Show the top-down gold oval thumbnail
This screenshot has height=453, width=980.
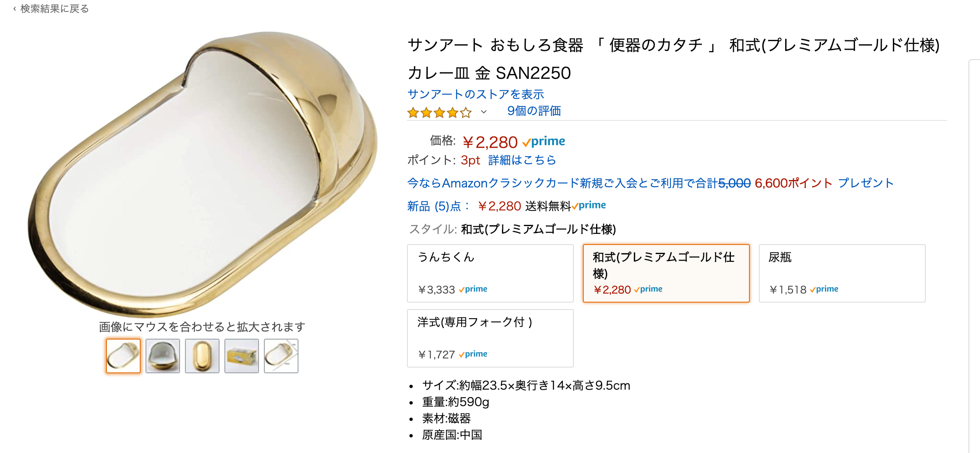(202, 356)
